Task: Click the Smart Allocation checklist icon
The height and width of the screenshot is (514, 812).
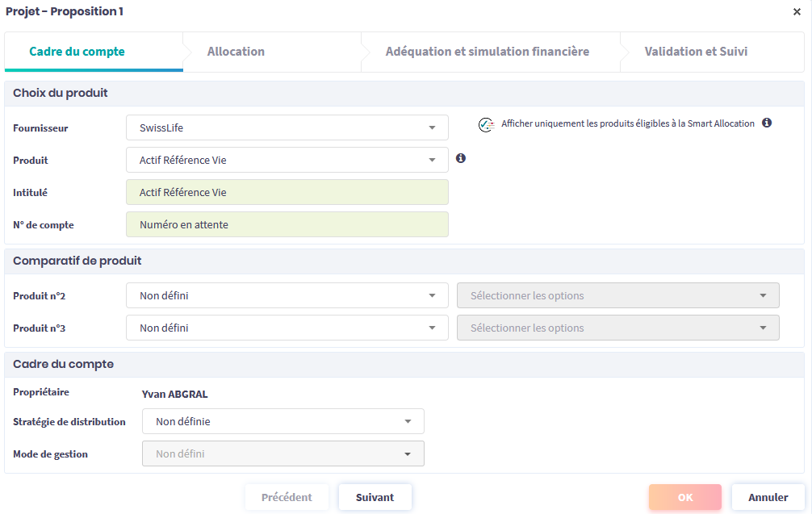Action: [486, 124]
